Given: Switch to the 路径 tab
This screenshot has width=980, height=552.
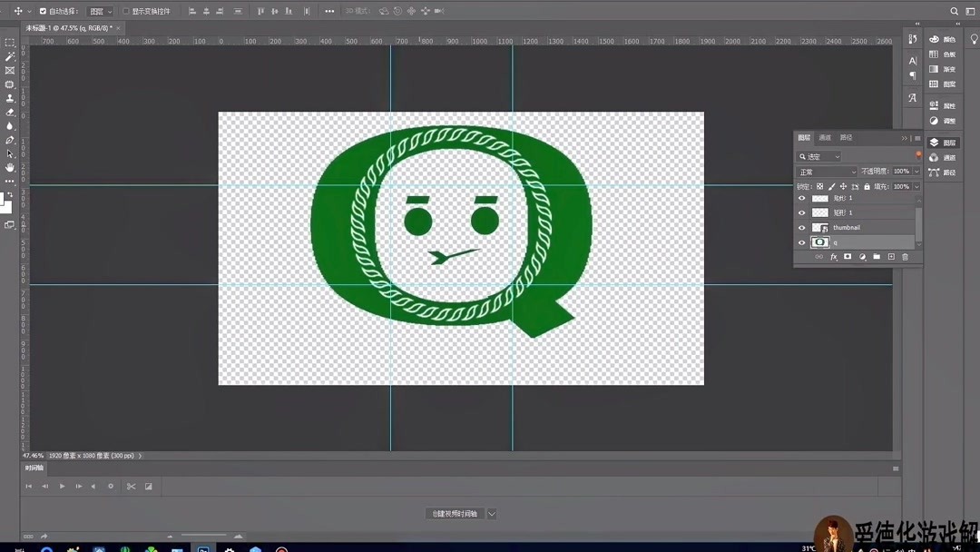Looking at the screenshot, I should coord(846,138).
